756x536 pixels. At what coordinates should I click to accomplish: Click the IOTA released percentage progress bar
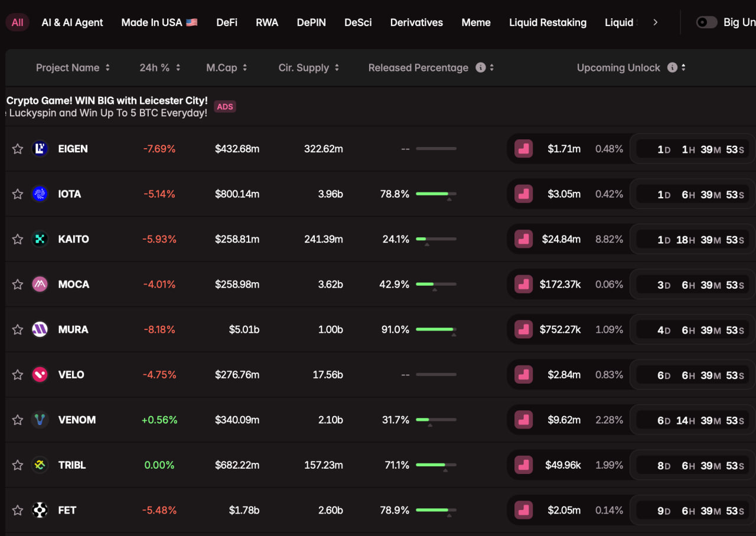(x=436, y=194)
